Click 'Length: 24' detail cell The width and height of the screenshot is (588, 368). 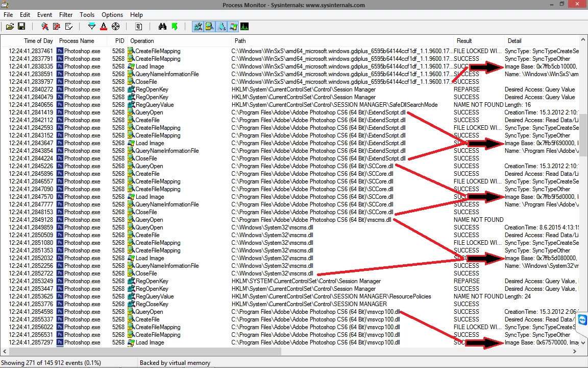click(518, 296)
